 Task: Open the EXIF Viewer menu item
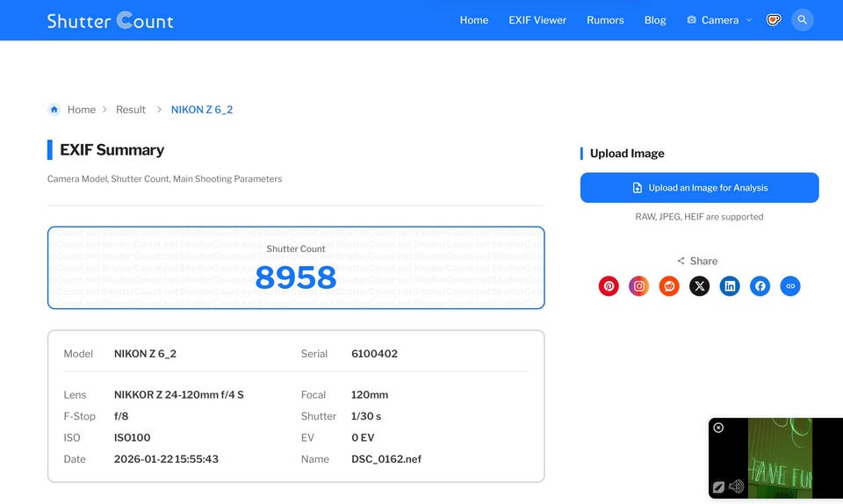(537, 20)
